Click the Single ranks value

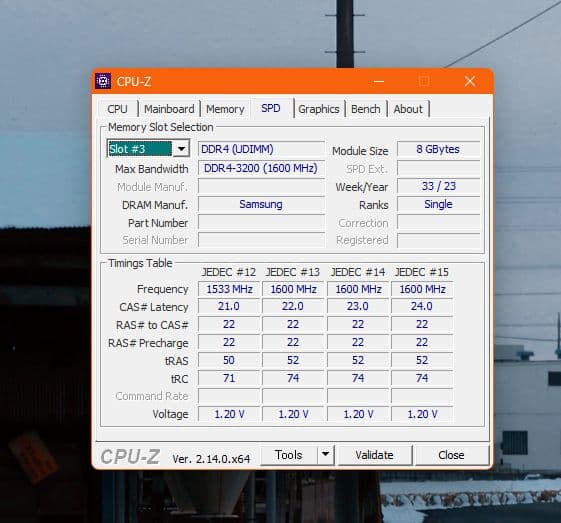[x=438, y=204]
